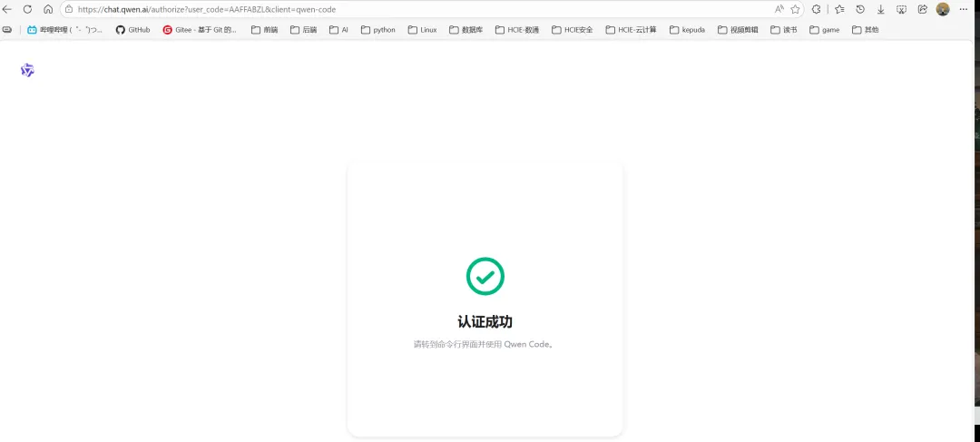The height and width of the screenshot is (442, 980).
Task: Expand the AI bookmark folder
Action: click(x=338, y=29)
